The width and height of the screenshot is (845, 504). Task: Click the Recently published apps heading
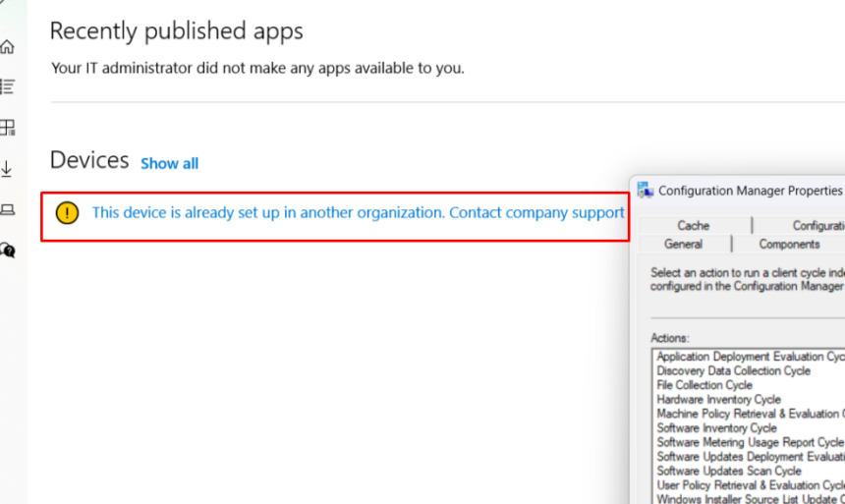pos(176,31)
